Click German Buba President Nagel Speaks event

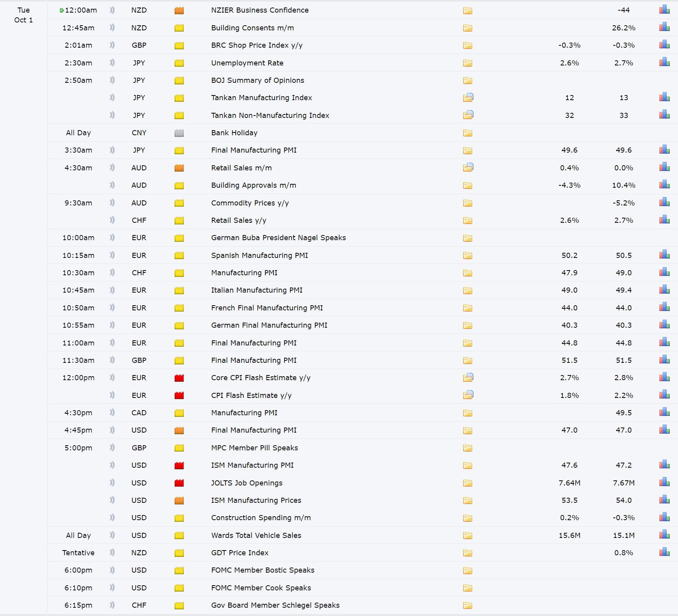tap(278, 238)
